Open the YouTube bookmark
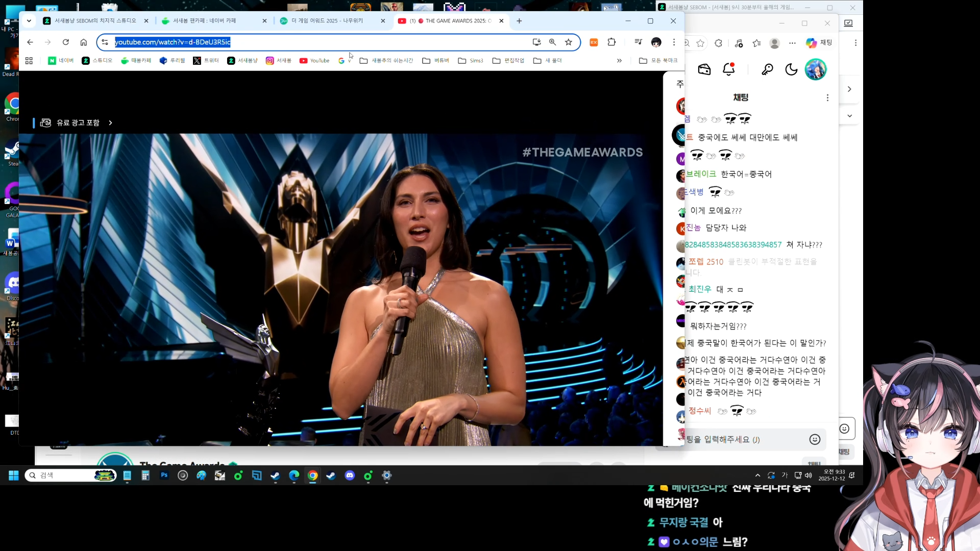The height and width of the screenshot is (551, 980). tap(314, 61)
